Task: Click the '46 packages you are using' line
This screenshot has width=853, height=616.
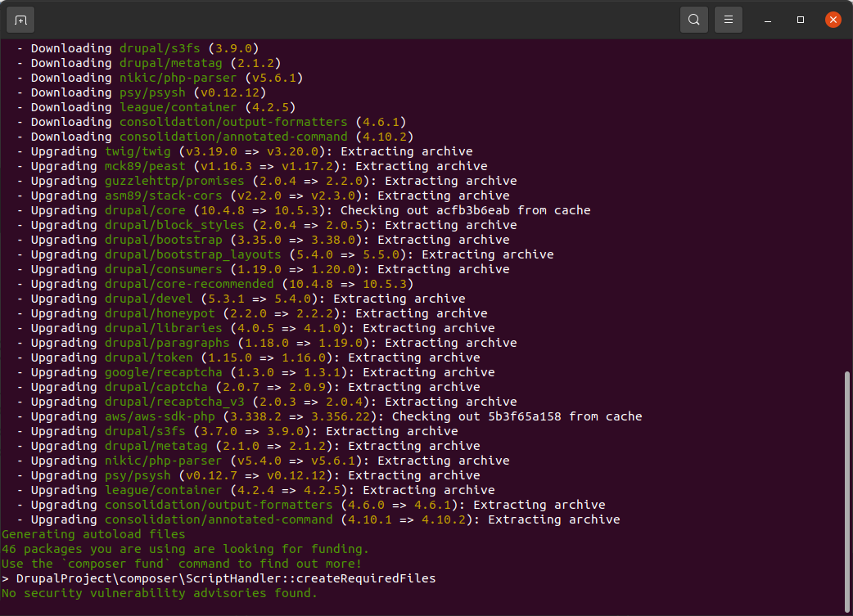Action: point(185,549)
